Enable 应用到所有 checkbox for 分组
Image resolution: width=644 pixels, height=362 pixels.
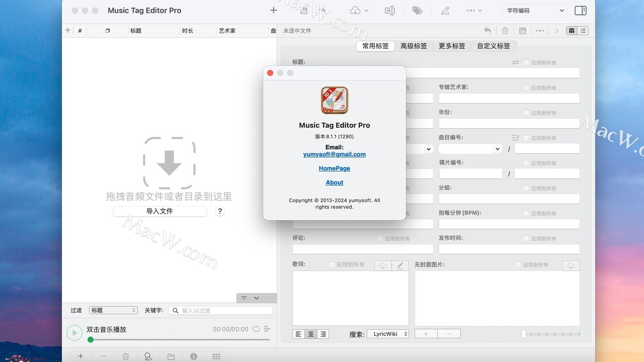[526, 188]
